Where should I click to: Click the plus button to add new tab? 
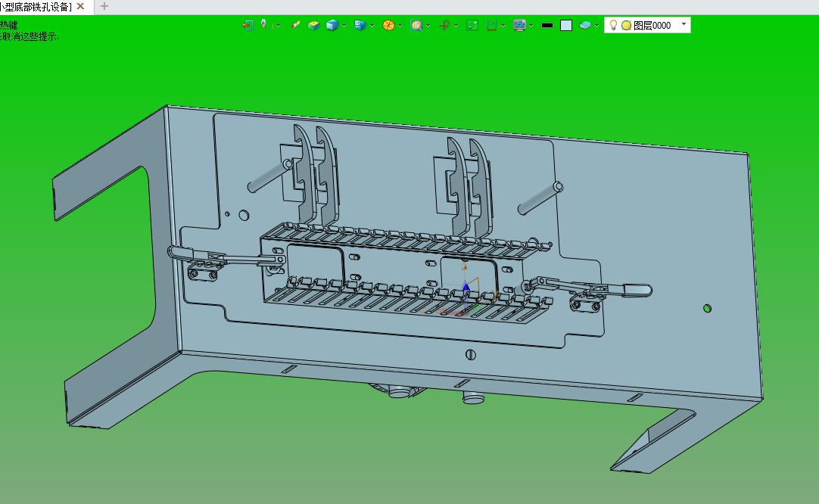tap(104, 6)
